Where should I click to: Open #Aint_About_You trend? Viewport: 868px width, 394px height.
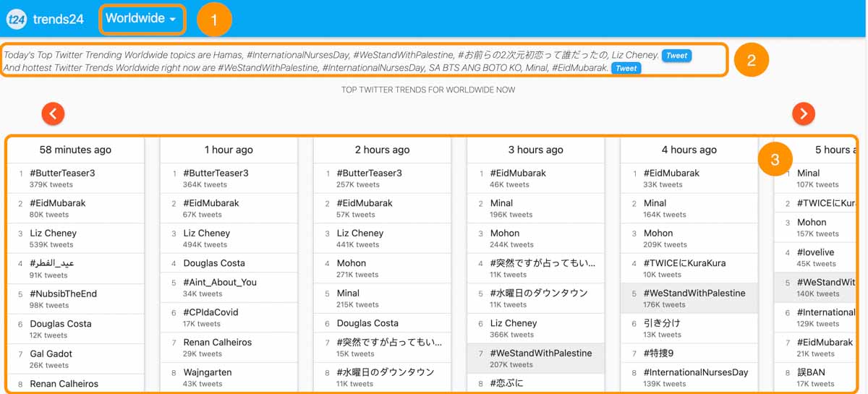[x=220, y=283]
